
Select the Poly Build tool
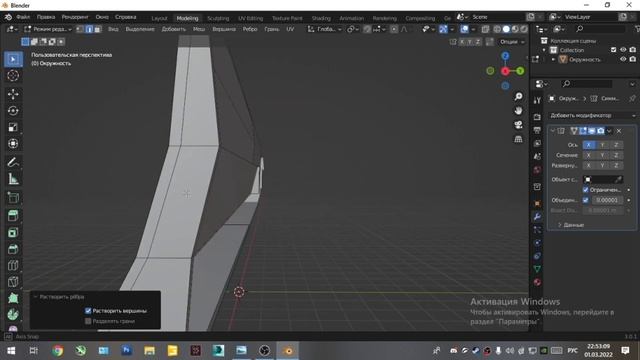pos(13,298)
